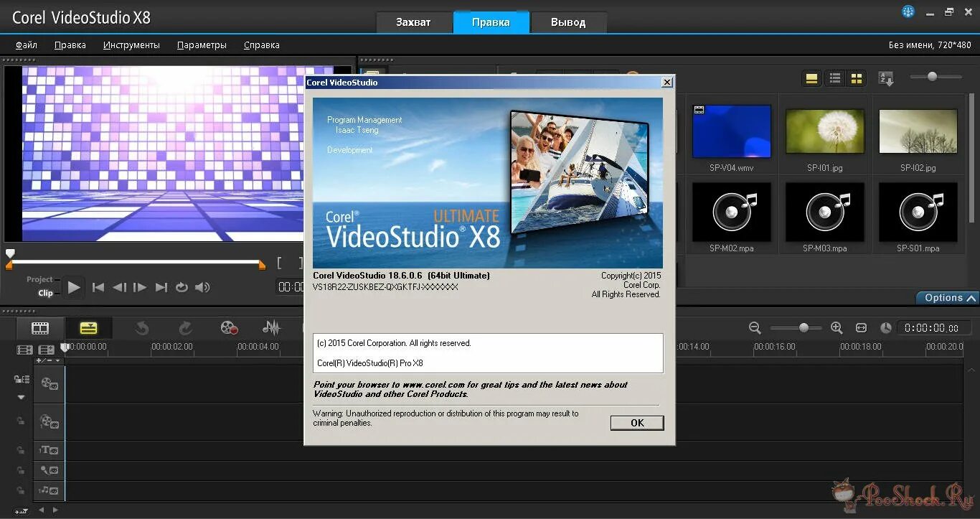The width and height of the screenshot is (980, 519).
Task: Open the Файл menu
Action: (x=27, y=45)
